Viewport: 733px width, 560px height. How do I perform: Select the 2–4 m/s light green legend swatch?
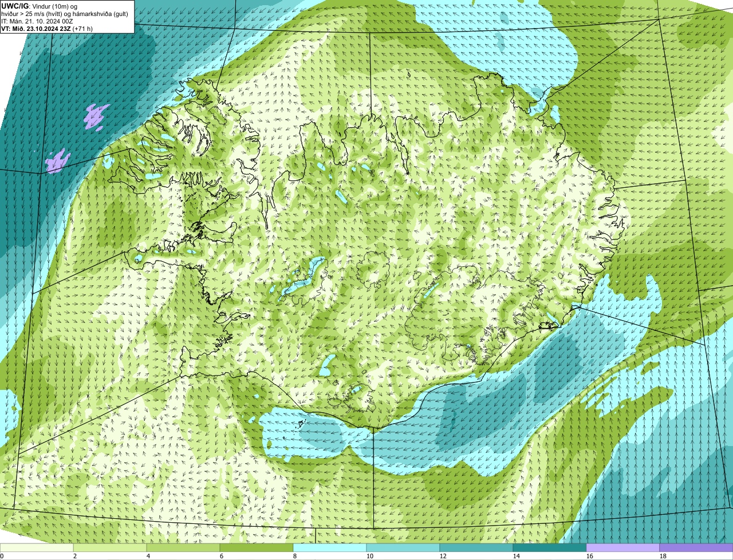coord(110,548)
